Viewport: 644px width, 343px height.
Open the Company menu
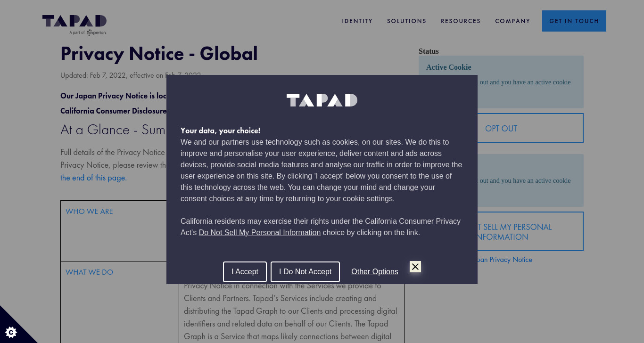click(x=512, y=21)
